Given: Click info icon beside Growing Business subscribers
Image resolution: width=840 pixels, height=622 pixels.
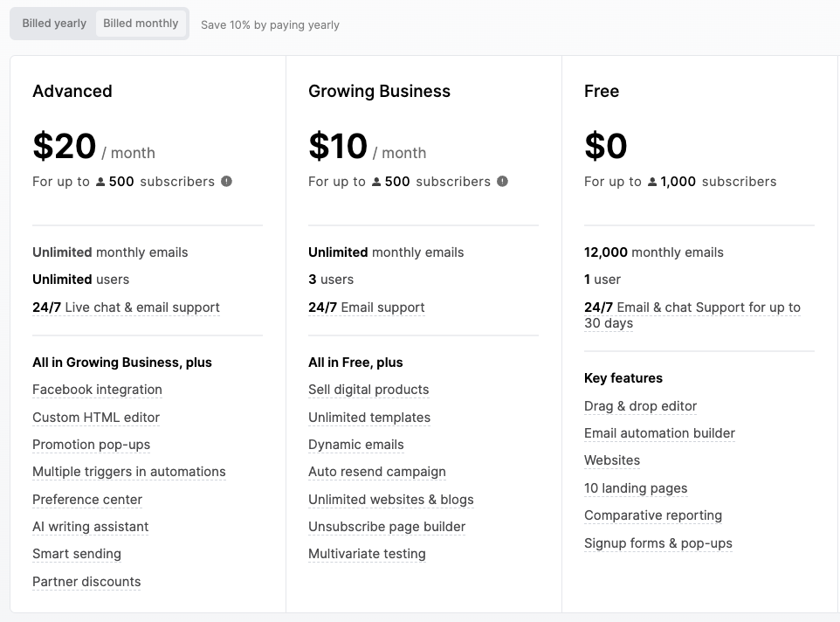Looking at the screenshot, I should click(x=502, y=182).
